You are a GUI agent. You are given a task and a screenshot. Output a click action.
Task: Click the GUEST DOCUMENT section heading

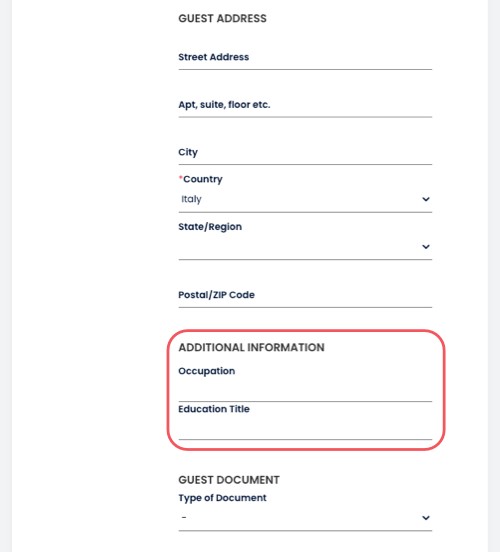pyautogui.click(x=229, y=480)
